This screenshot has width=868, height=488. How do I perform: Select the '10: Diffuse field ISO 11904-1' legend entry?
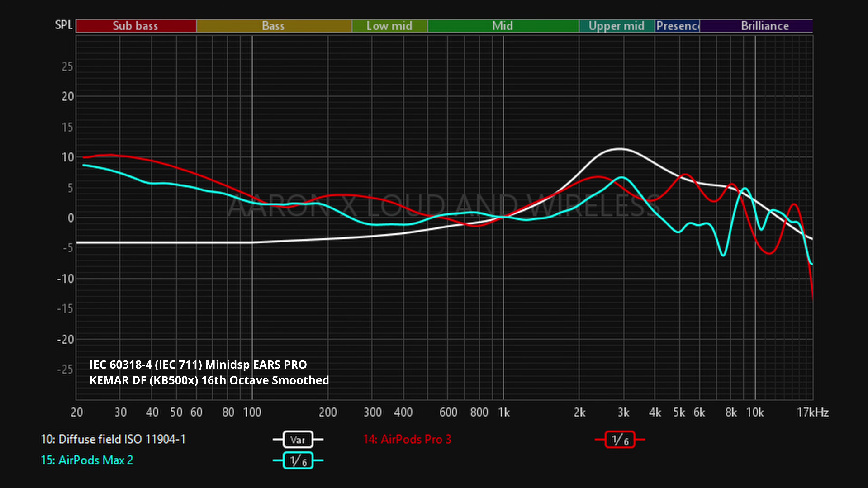coord(113,439)
